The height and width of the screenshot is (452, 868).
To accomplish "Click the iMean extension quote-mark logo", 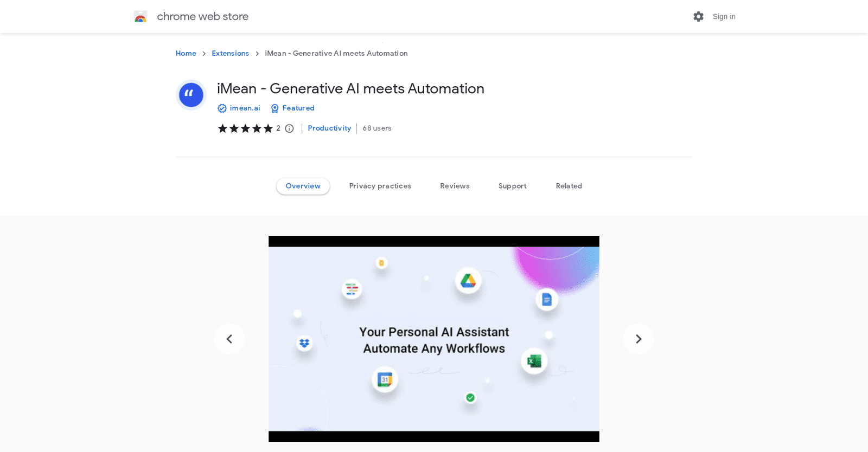I will point(191,95).
